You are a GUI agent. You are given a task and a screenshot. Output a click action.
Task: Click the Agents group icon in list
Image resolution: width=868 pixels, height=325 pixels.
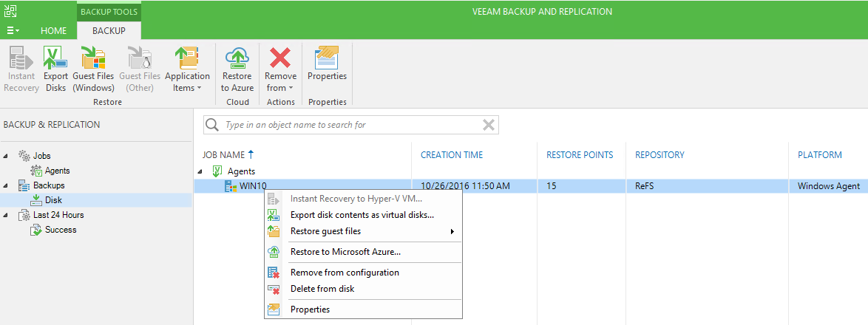pyautogui.click(x=217, y=171)
